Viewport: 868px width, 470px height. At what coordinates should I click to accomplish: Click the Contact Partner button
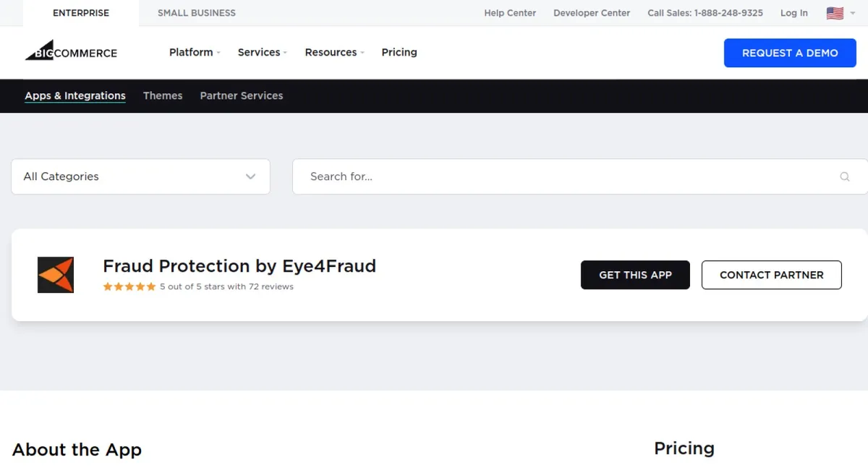771,275
